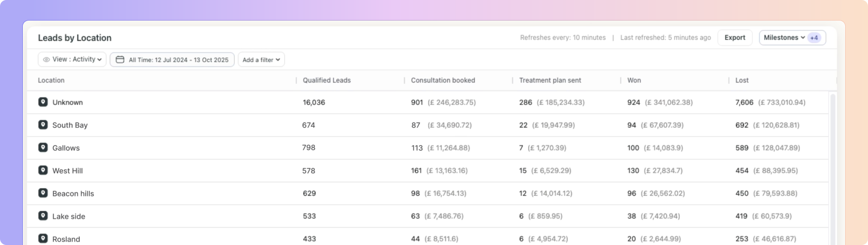
Task: Click the location pin icon beside Unknown
Action: click(x=43, y=102)
